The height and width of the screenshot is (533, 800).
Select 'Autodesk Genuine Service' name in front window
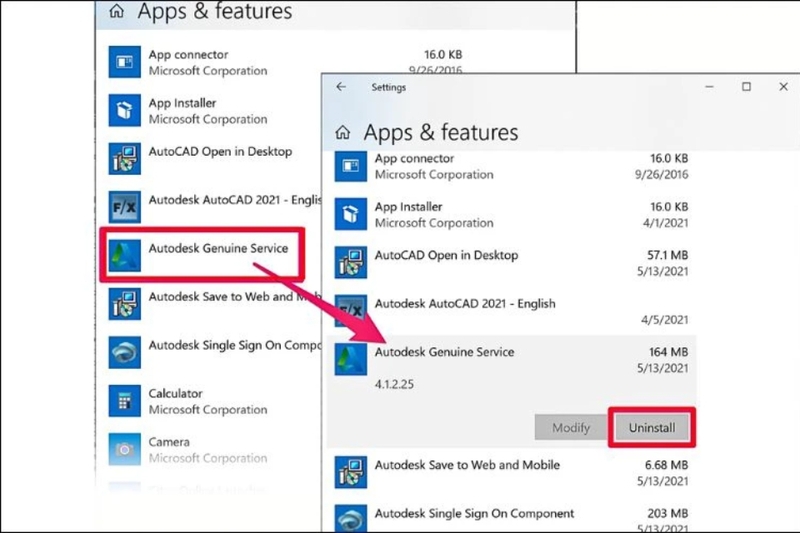tap(444, 352)
